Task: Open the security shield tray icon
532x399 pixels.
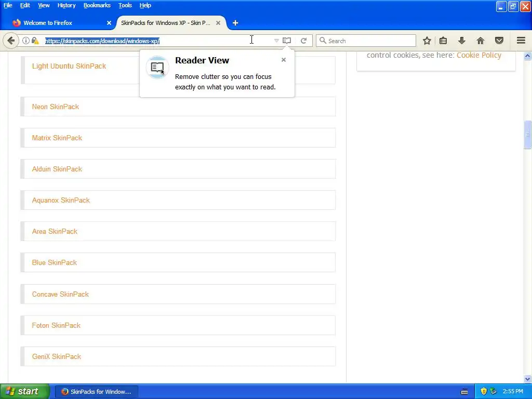Action: click(x=484, y=392)
